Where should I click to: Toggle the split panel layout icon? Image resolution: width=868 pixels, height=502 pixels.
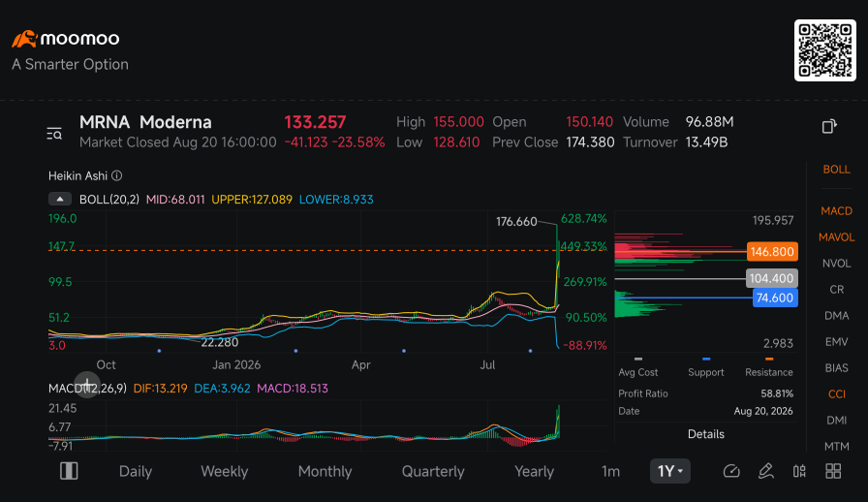pos(69,471)
